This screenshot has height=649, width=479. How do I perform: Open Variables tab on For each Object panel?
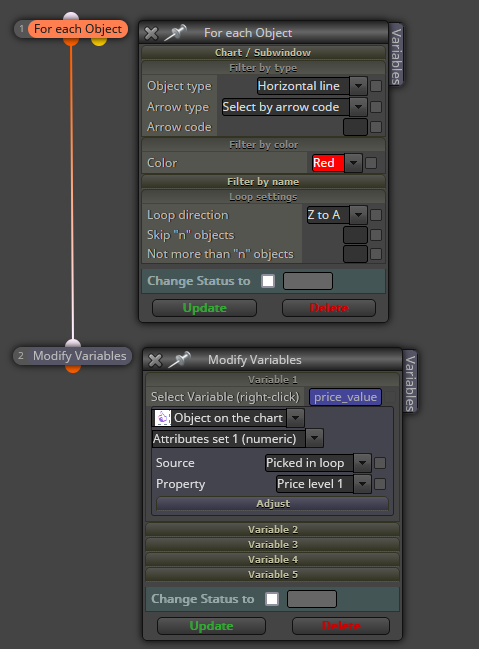pos(396,55)
